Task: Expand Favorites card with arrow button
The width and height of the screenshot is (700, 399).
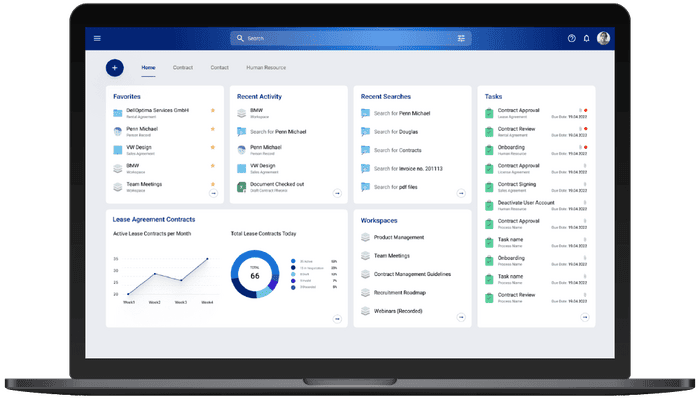Action: coord(213,193)
